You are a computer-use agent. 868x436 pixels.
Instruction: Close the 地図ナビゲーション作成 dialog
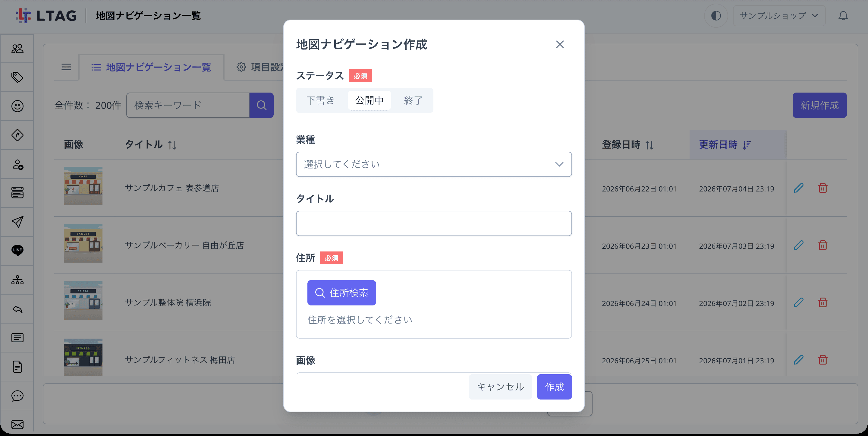(560, 44)
